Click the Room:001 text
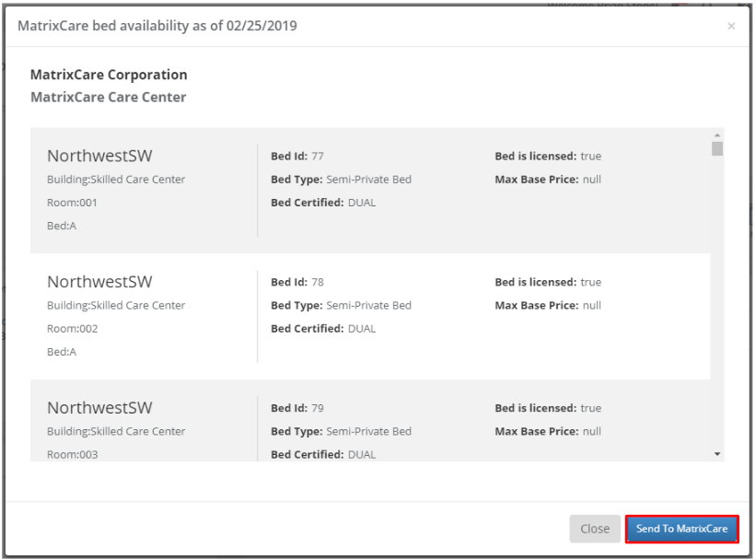This screenshot has height=560, width=756. coord(72,203)
